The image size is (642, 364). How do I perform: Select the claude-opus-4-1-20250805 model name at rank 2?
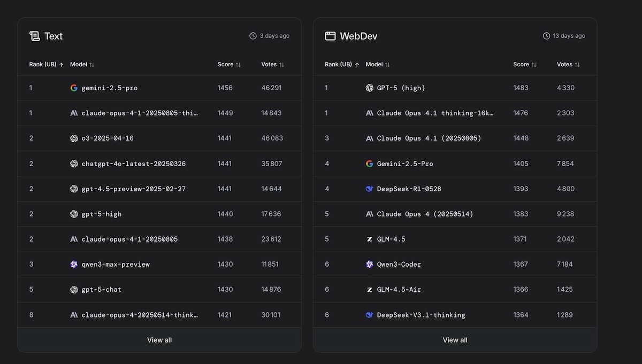point(129,239)
